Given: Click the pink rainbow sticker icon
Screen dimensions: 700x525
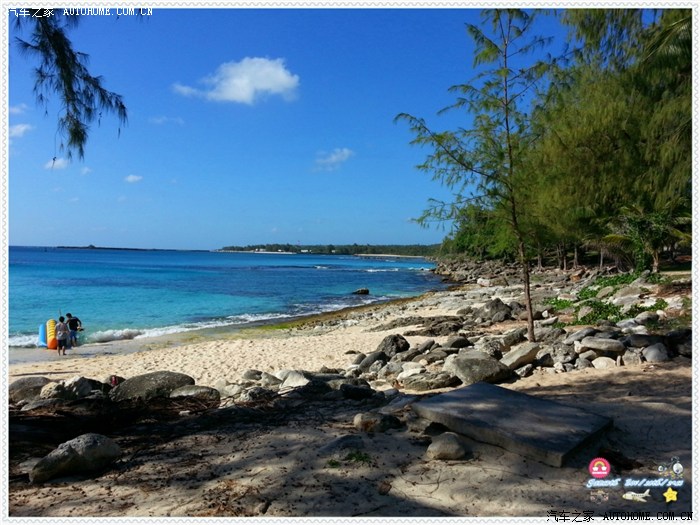Looking at the screenshot, I should (x=599, y=467).
